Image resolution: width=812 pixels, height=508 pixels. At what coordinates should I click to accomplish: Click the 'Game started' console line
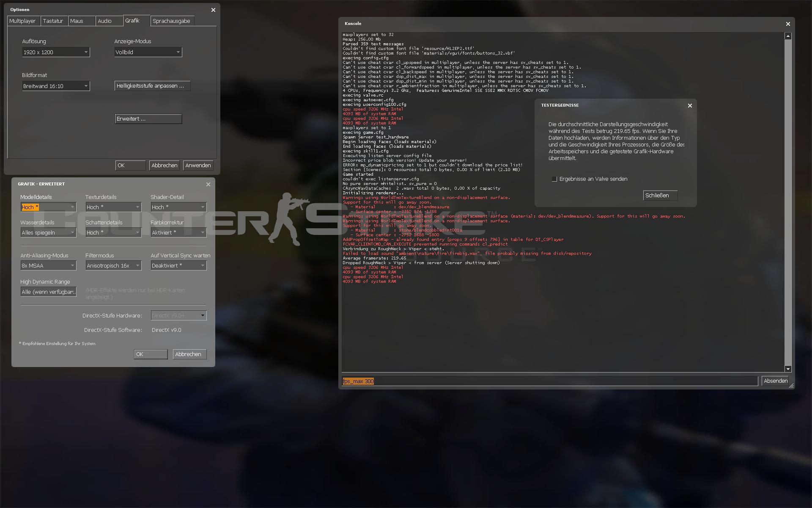358,174
